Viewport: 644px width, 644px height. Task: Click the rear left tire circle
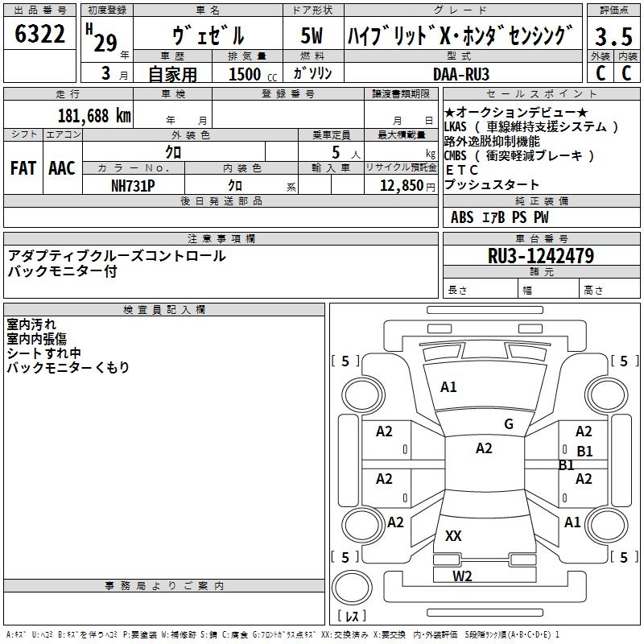363,525
